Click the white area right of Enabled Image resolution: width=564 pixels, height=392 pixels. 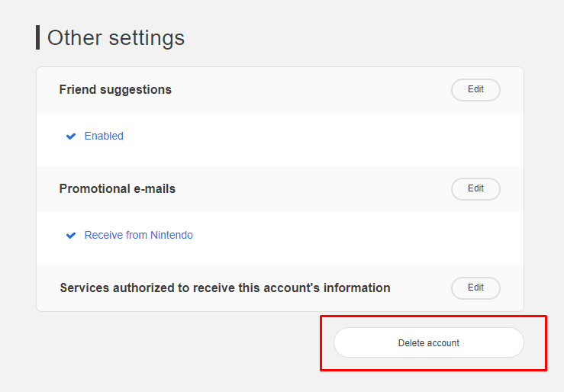tap(305, 137)
